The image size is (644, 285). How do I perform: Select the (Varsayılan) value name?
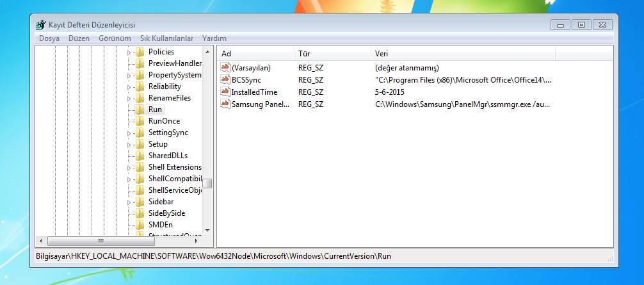(251, 68)
